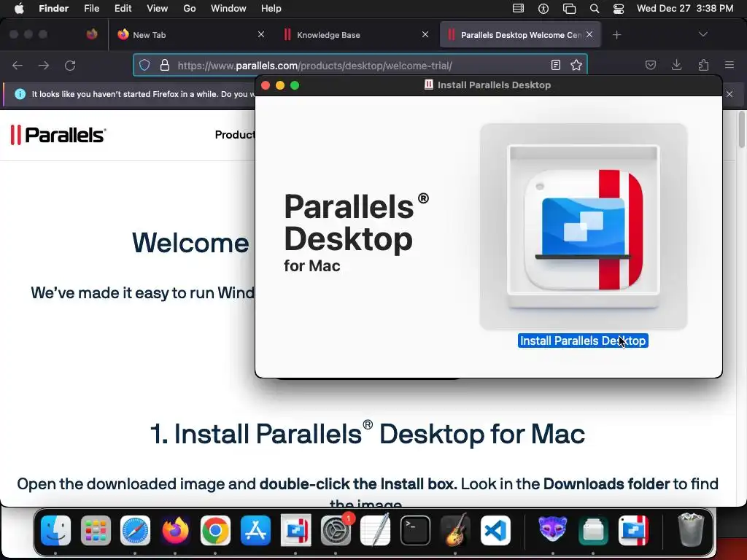Open System Settings with notification badge
This screenshot has height=560, width=747.
point(336,530)
